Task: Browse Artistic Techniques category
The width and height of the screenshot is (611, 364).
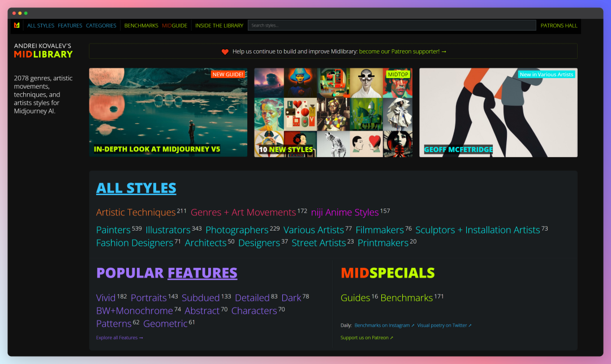Action: (x=136, y=212)
